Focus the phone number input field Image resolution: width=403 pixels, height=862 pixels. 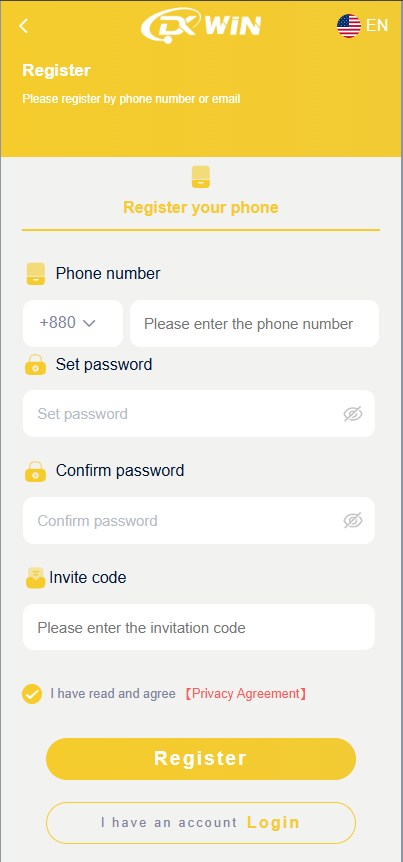pos(255,323)
